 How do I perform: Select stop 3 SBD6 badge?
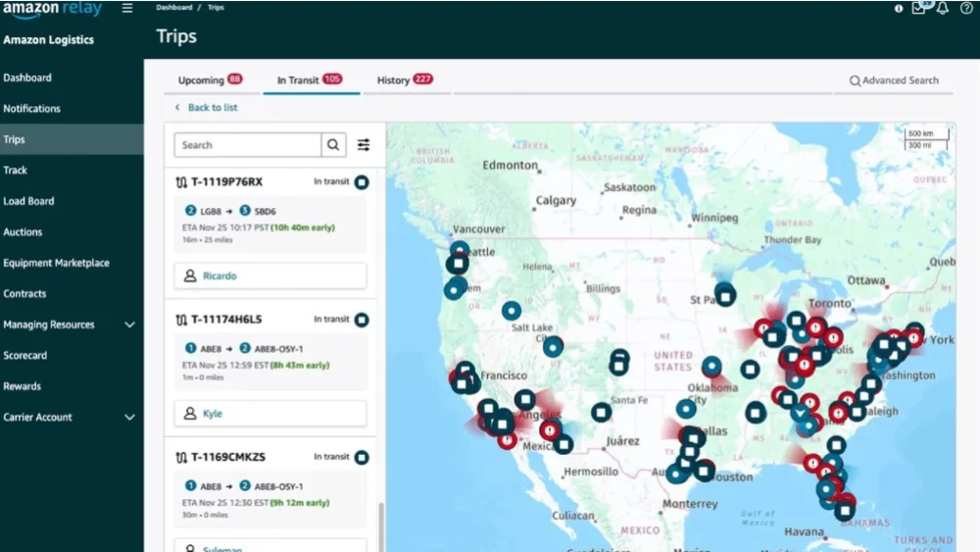click(245, 211)
